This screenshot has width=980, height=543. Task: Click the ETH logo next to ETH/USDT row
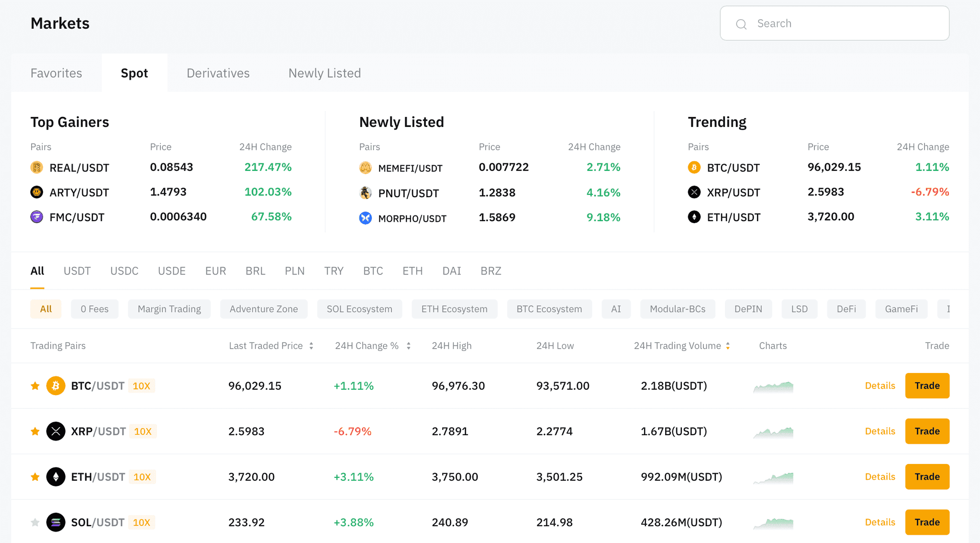coord(56,476)
